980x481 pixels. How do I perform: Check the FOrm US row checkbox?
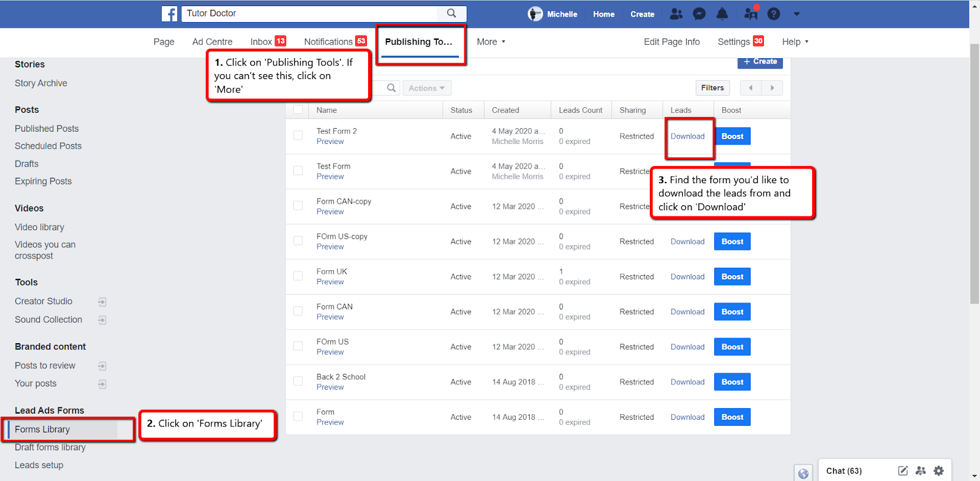pos(298,346)
